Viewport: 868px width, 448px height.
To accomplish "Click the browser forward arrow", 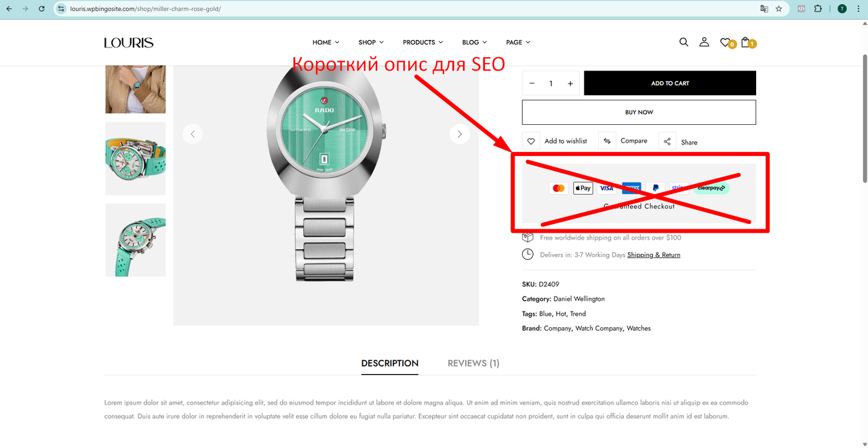I will [25, 9].
